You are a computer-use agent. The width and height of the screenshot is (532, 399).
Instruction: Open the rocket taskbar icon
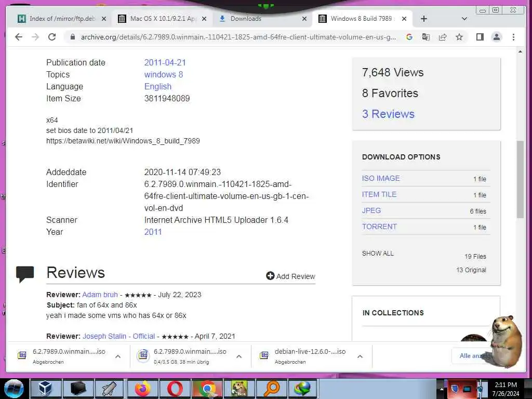(x=109, y=389)
